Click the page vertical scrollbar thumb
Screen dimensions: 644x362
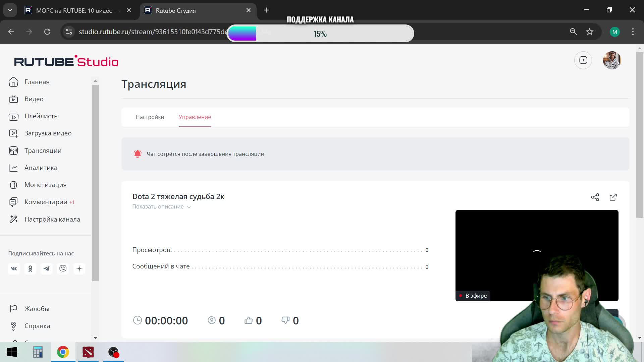(x=640, y=135)
